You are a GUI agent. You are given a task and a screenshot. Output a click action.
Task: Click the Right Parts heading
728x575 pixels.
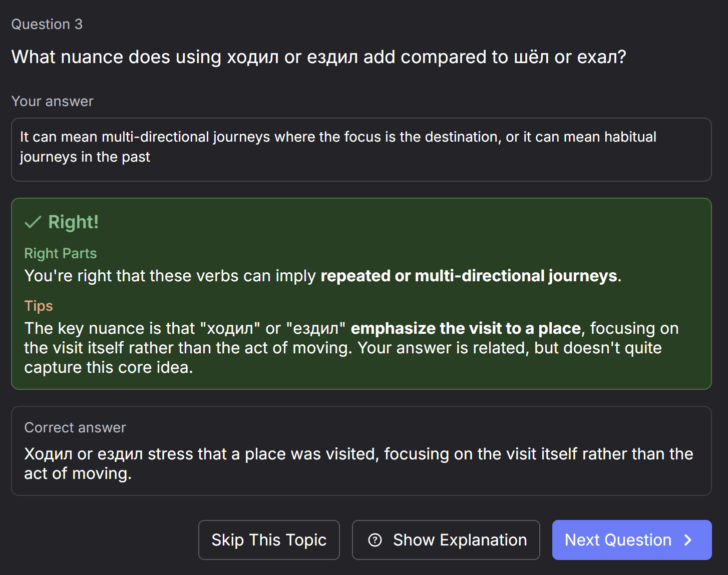click(60, 254)
